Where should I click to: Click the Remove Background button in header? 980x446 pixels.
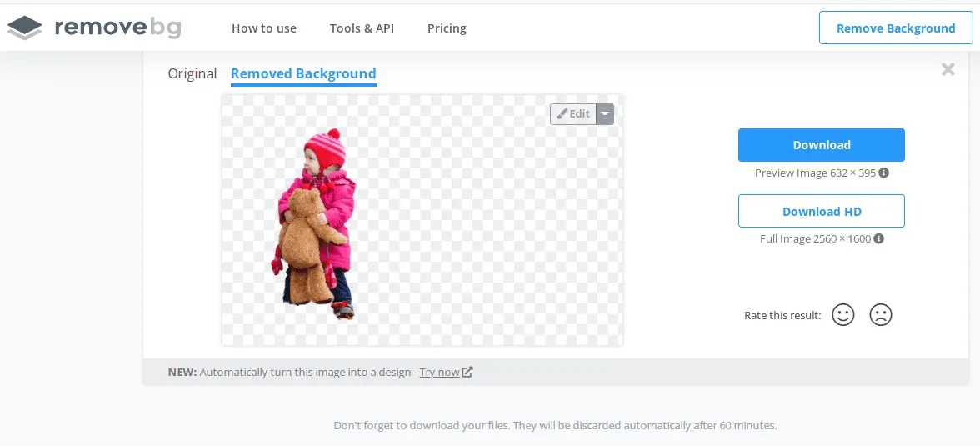tap(896, 28)
